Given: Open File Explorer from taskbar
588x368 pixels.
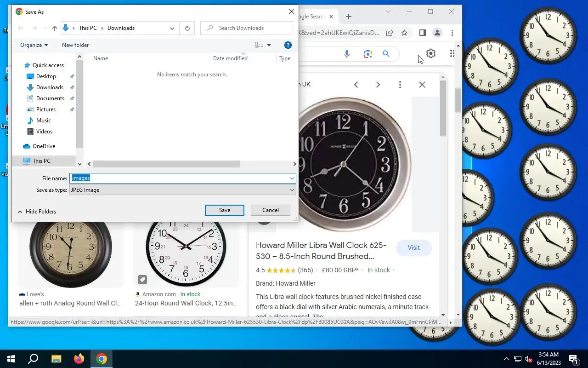Looking at the screenshot, I should 56,359.
